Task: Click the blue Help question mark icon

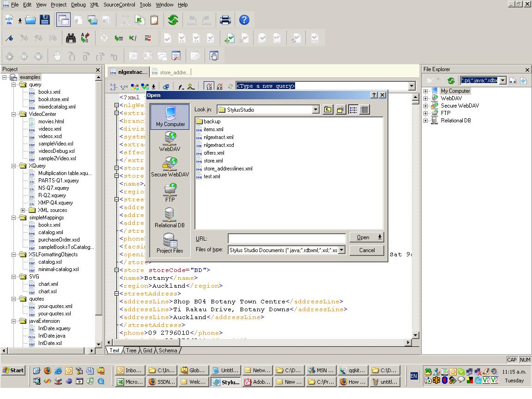Action: [x=244, y=20]
